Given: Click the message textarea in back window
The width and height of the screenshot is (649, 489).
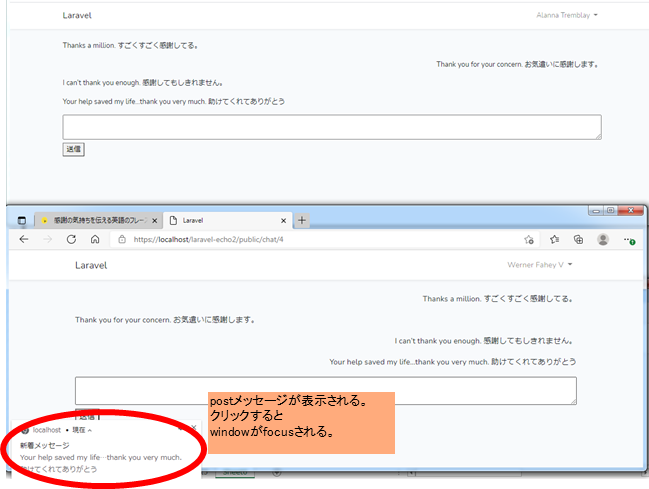Looking at the screenshot, I should [332, 127].
